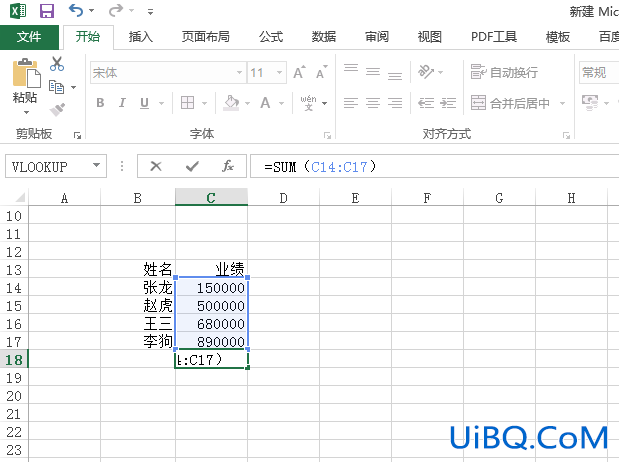Confirm formula with checkmark button

point(192,166)
